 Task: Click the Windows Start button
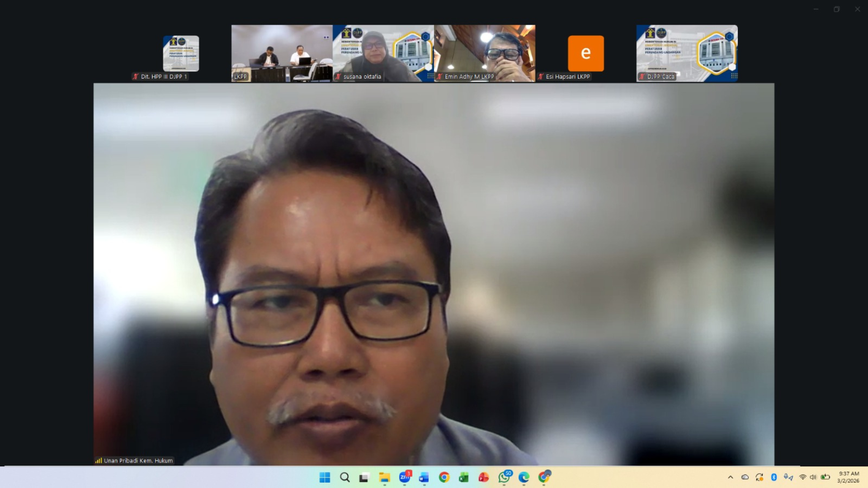pyautogui.click(x=325, y=478)
